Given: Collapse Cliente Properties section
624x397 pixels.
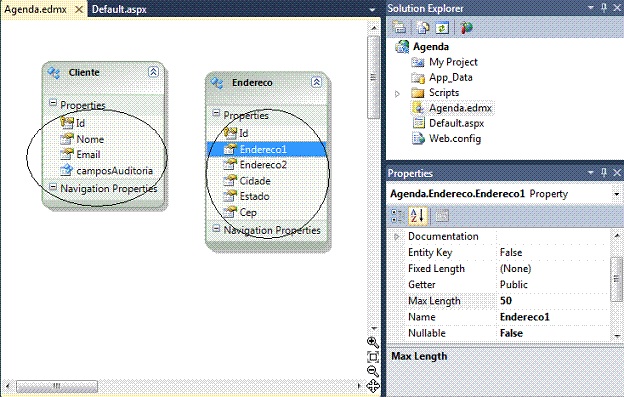Looking at the screenshot, I should 53,103.
